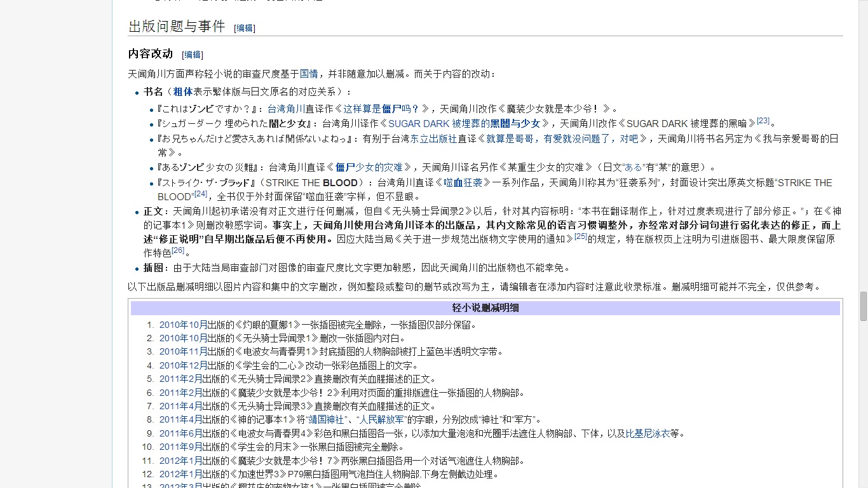Open 2011年2月 link in 魔装少女就是本少爷！2 row
This screenshot has height=488, width=868.
181,393
